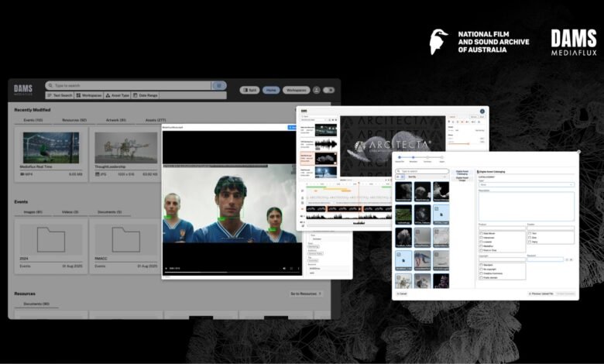Click the round user icon in the editor window
The width and height of the screenshot is (604, 364).
(x=482, y=112)
